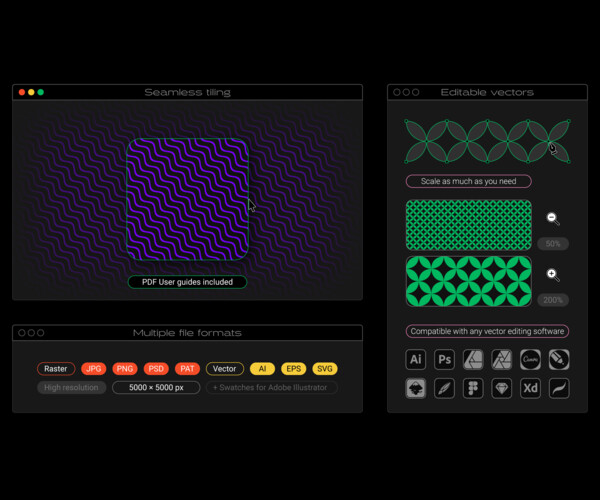Click the zoom in magnifier icon

click(553, 275)
